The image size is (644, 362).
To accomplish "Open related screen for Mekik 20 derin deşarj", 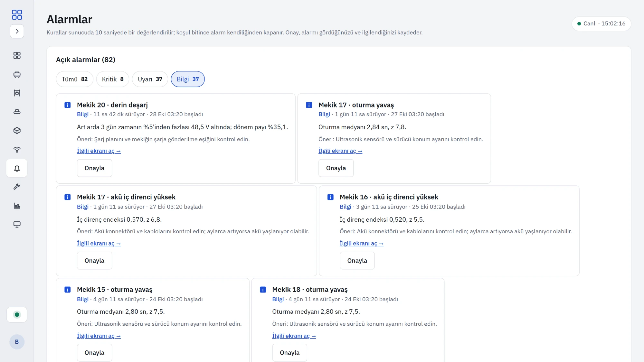I will 99,151.
